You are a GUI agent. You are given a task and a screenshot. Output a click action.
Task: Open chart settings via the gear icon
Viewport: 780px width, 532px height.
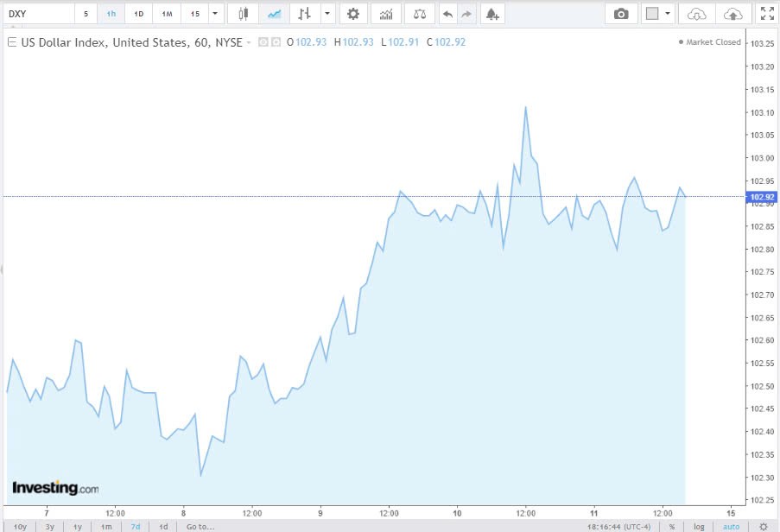352,14
